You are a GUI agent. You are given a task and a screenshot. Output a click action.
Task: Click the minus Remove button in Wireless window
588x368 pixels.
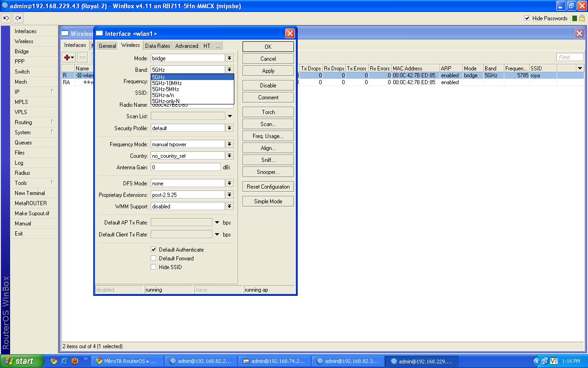tap(83, 57)
